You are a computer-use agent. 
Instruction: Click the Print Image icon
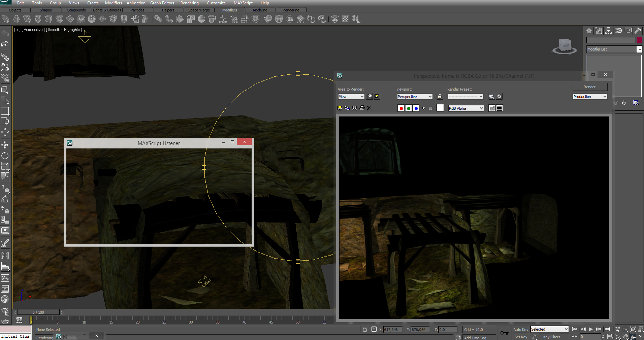362,108
